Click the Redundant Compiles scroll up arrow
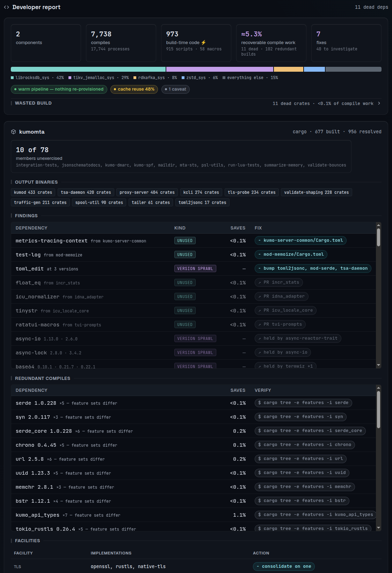Screen dimensions: 392x573 pos(378,387)
